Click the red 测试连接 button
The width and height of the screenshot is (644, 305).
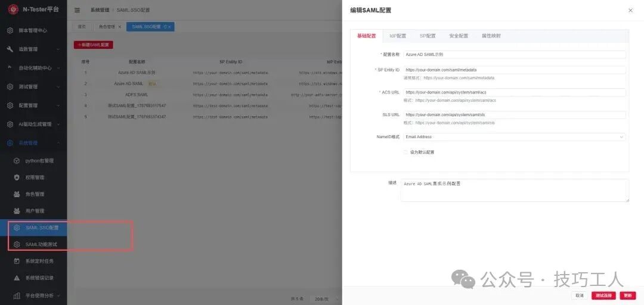tap(603, 295)
